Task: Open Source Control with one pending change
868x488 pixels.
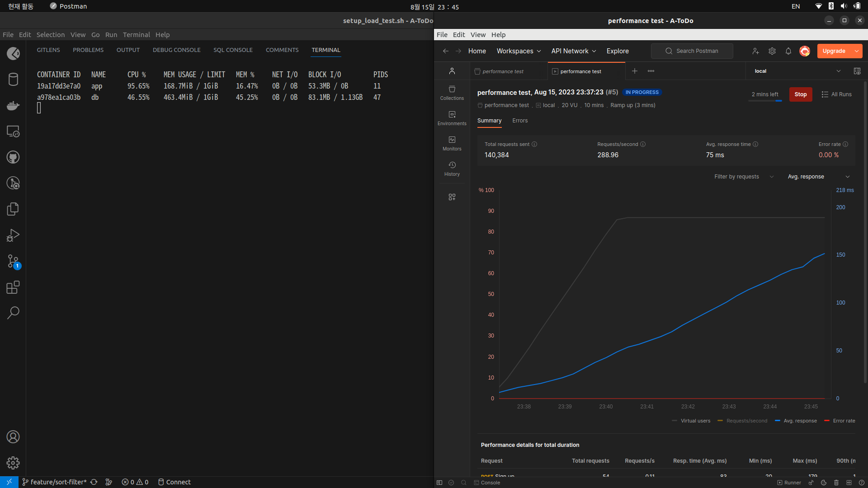Action: click(13, 261)
